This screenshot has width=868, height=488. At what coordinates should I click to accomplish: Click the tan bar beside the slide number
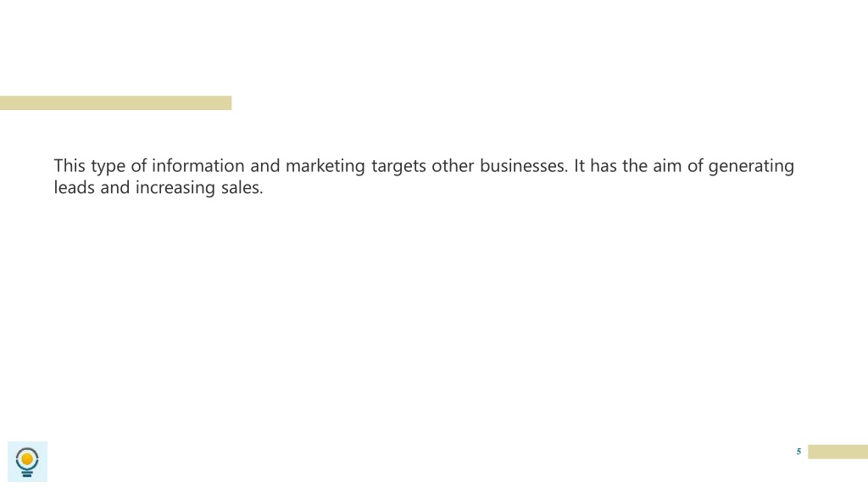click(x=837, y=452)
